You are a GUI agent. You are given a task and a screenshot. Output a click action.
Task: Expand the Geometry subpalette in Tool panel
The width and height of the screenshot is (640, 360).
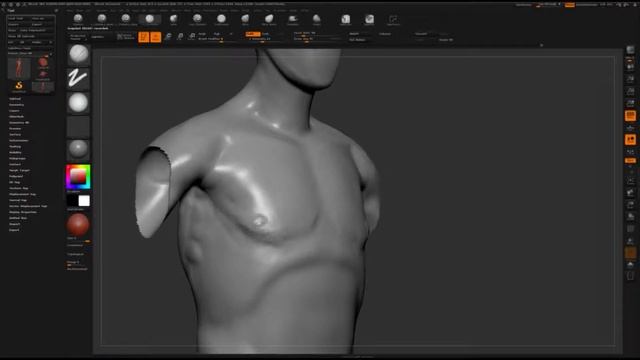(x=17, y=104)
